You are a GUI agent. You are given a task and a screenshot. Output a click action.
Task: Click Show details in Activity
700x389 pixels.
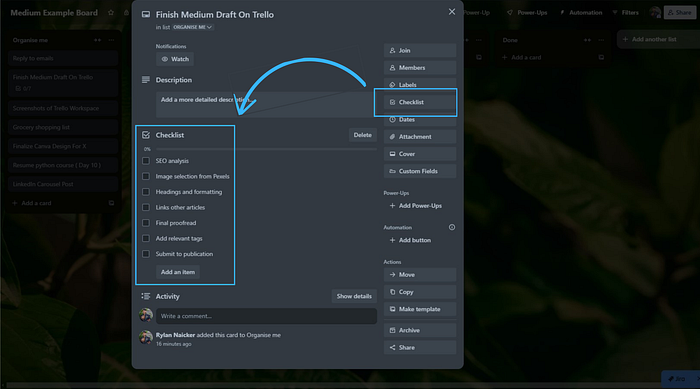click(x=354, y=296)
